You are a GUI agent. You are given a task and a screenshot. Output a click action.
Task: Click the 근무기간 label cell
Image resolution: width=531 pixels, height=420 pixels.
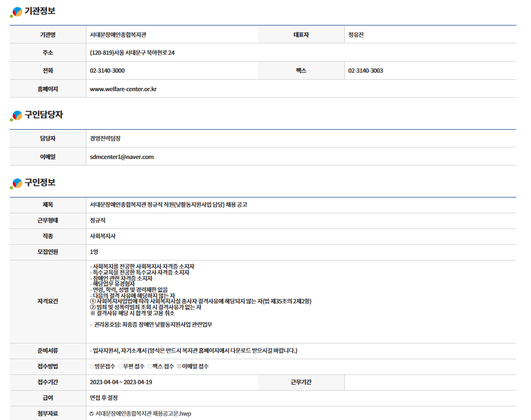tap(301, 382)
